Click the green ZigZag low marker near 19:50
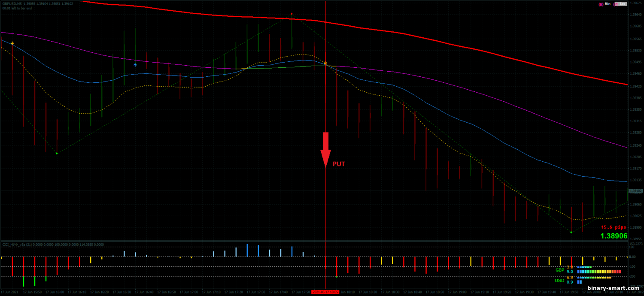This screenshot has width=644, height=296. click(x=571, y=232)
